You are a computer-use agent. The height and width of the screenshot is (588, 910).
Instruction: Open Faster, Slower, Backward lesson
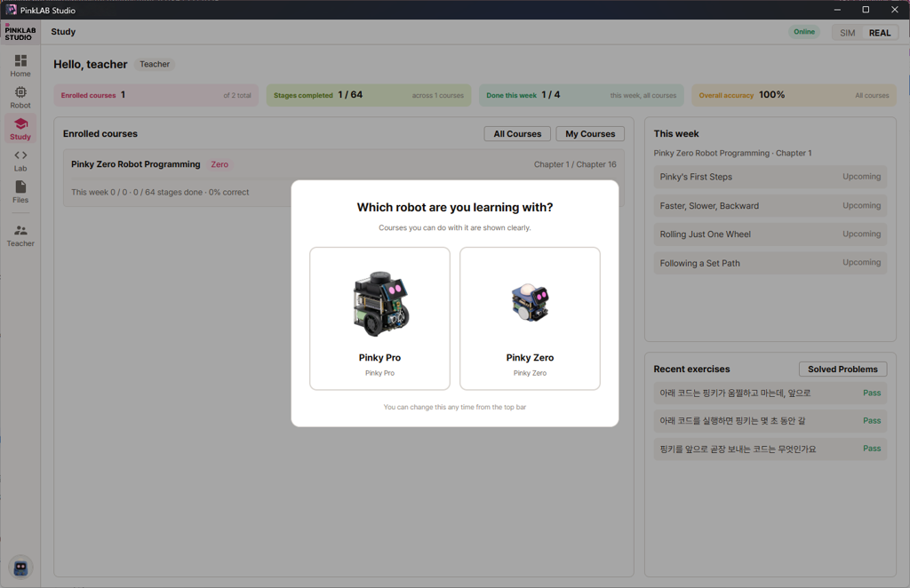tap(770, 206)
